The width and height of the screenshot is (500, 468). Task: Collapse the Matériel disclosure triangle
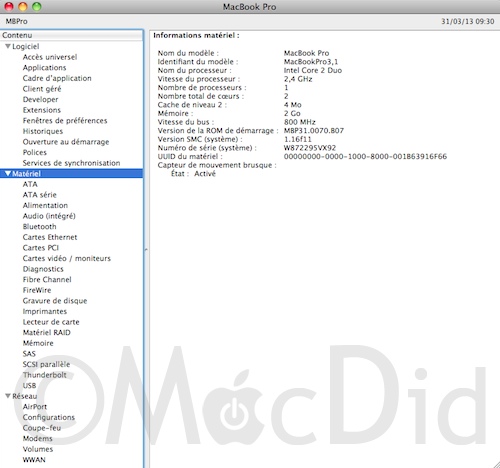(8, 173)
